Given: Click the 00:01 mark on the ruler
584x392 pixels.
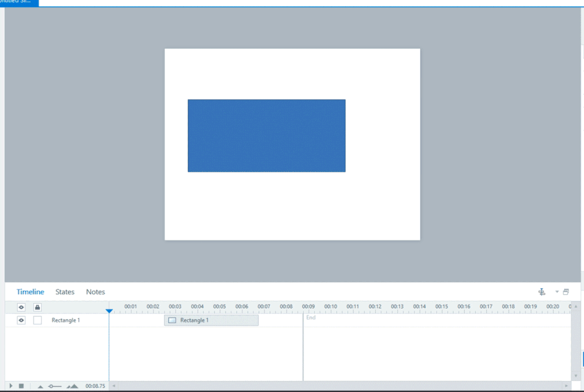Looking at the screenshot, I should coord(130,307).
